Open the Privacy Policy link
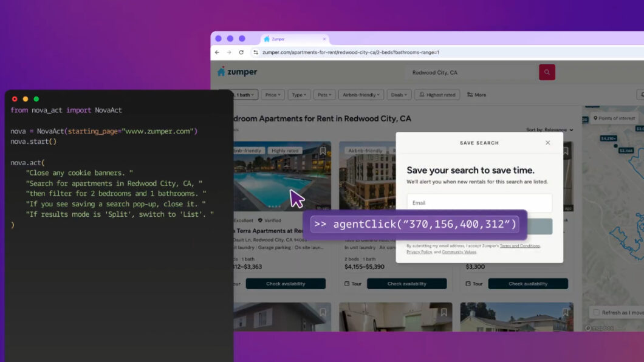 pyautogui.click(x=419, y=252)
